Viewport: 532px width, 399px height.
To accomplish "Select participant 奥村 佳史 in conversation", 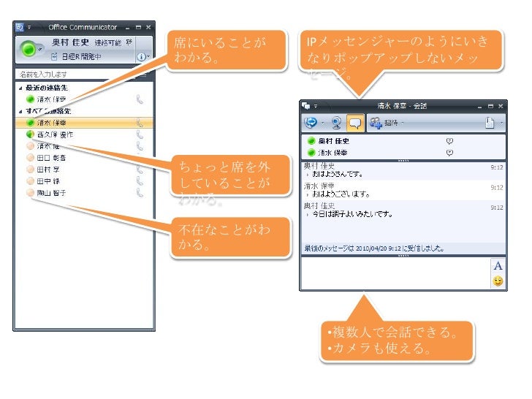I will tap(333, 141).
